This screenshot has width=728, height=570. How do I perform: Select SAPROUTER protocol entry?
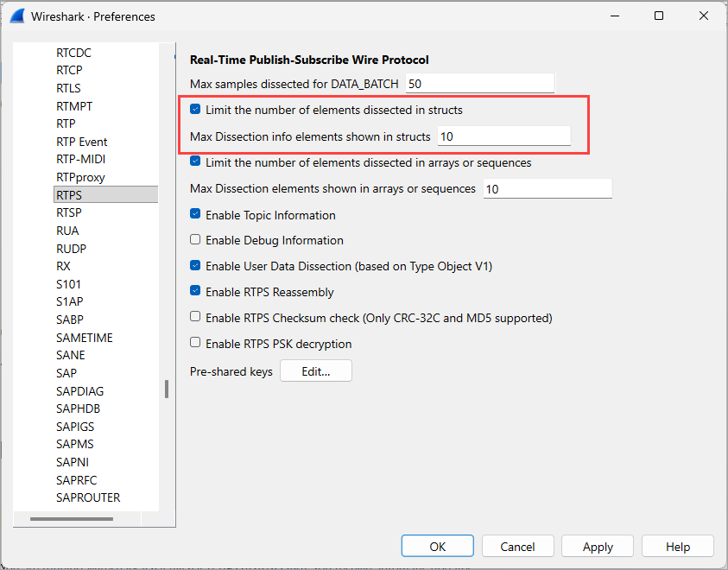88,497
